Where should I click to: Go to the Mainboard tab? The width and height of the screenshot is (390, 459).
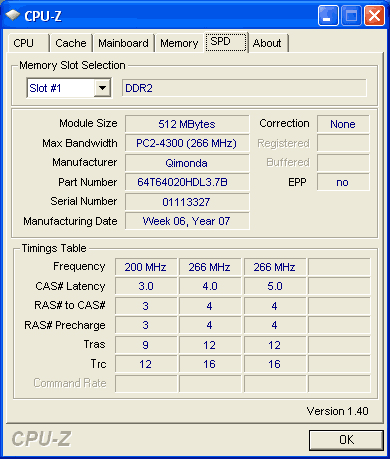[x=123, y=43]
